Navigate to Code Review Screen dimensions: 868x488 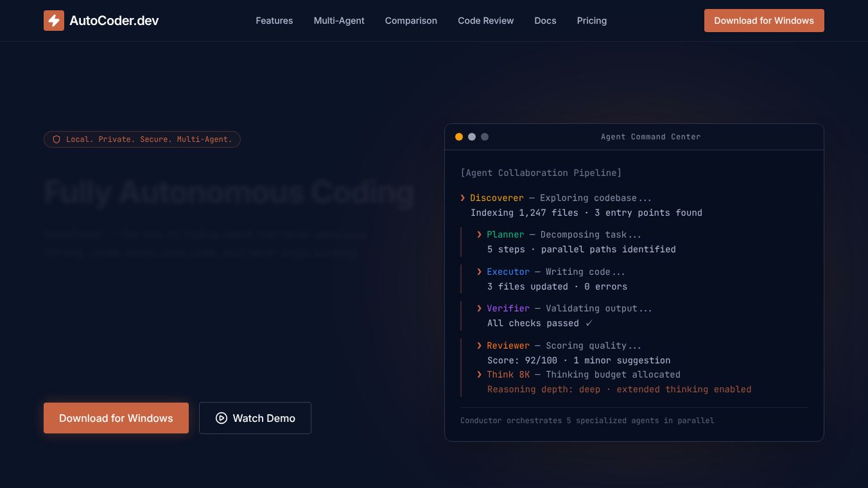click(x=485, y=21)
